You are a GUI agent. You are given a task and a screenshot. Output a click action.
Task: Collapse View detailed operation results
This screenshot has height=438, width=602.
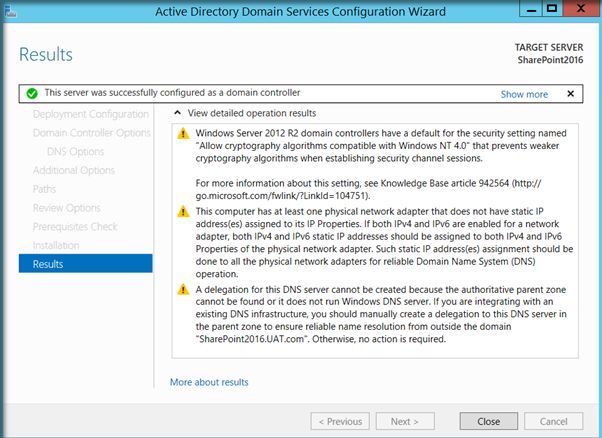tap(178, 113)
